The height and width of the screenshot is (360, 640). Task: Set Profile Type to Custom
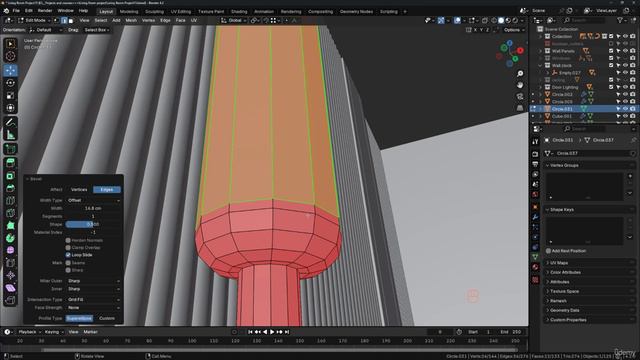107,318
